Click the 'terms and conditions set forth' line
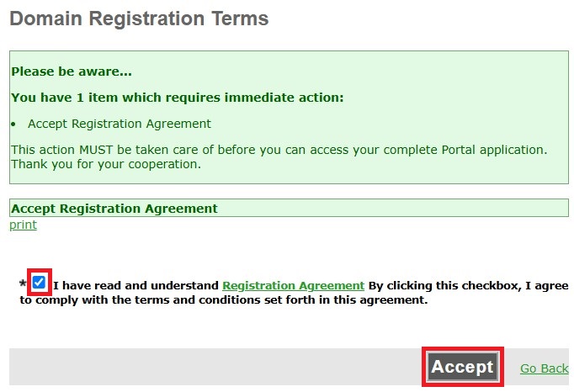This screenshot has width=574, height=392. tap(224, 299)
